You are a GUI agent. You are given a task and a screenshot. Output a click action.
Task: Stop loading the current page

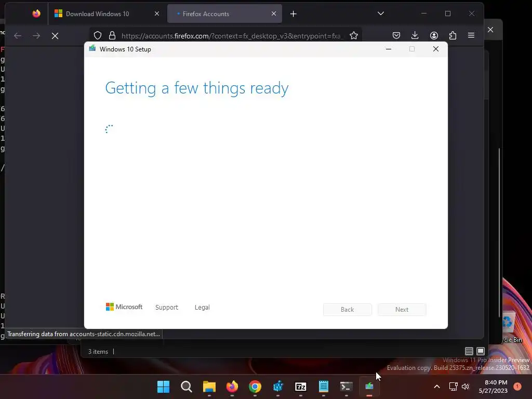[x=55, y=36]
